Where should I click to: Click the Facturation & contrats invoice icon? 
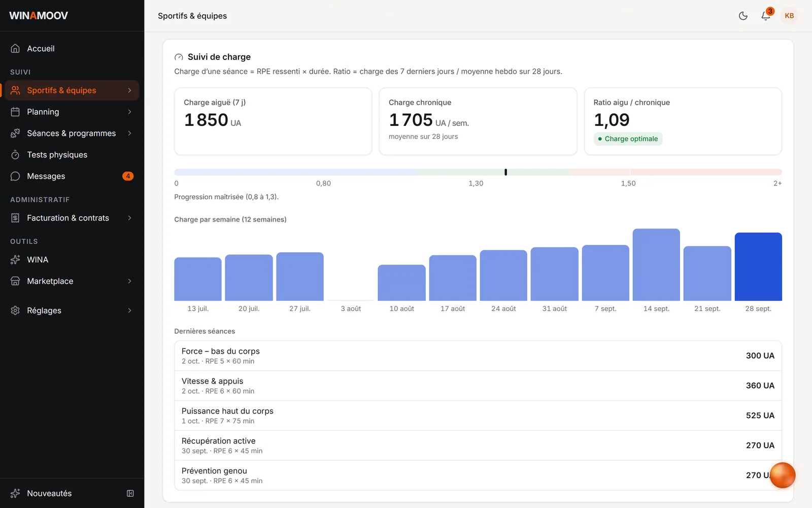[x=15, y=218]
